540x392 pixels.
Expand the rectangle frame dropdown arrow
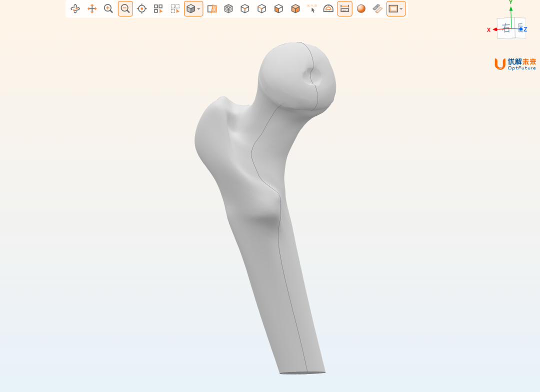point(401,9)
